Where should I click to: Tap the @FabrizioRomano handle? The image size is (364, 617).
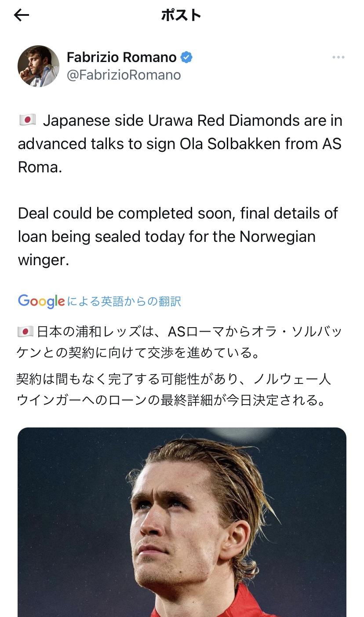point(124,75)
